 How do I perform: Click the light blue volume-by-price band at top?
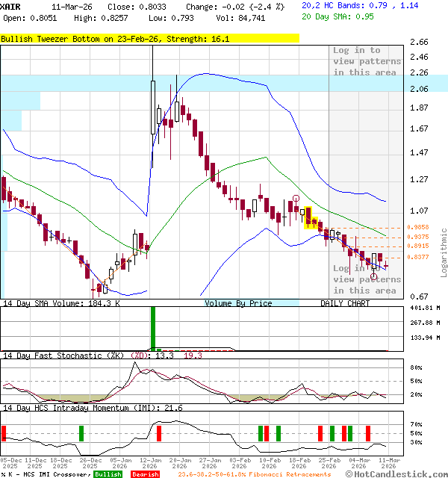pyautogui.click(x=224, y=82)
